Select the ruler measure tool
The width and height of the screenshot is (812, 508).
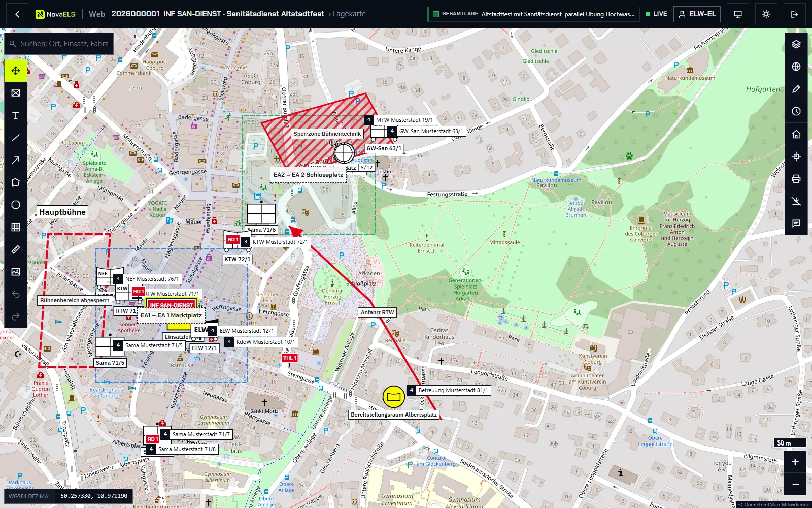click(16, 249)
